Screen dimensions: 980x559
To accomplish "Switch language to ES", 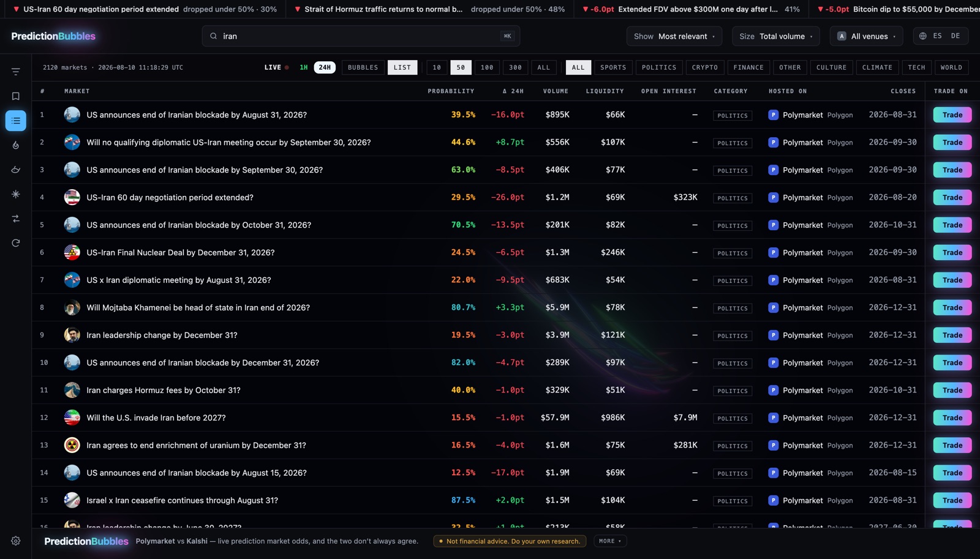I will pyautogui.click(x=937, y=36).
